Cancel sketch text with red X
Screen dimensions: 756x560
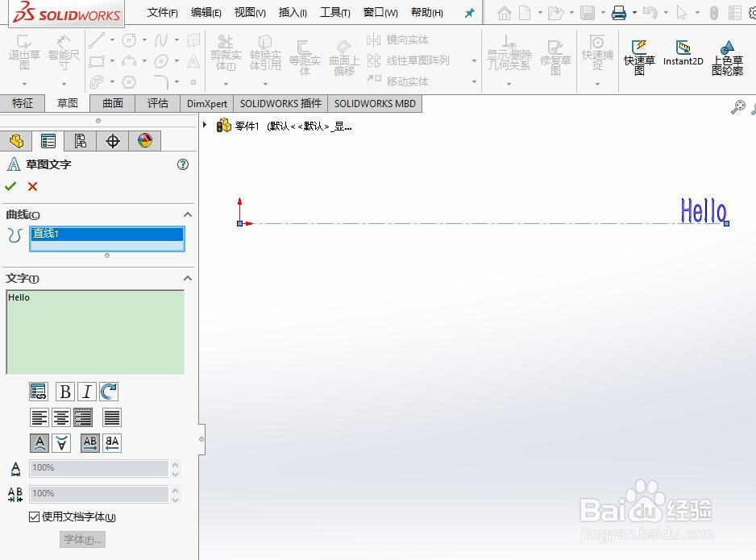pyautogui.click(x=32, y=186)
